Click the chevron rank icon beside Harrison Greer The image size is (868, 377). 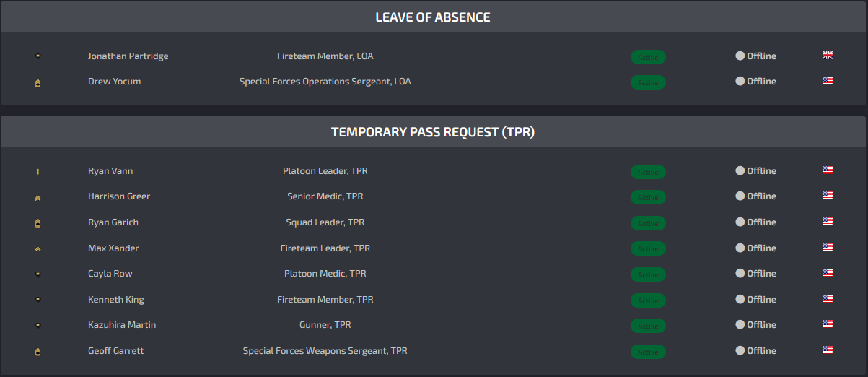38,197
